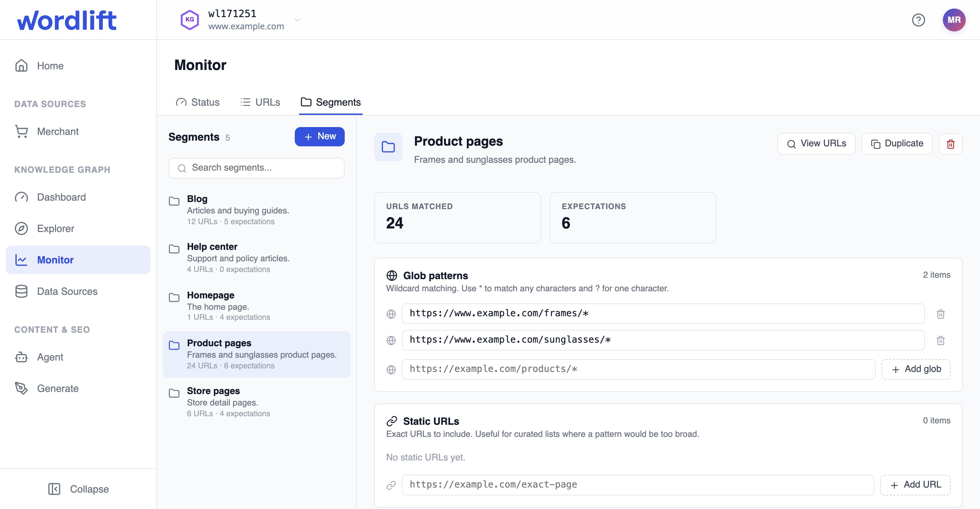Expand the wl171251 account dropdown chevron
Image resolution: width=980 pixels, height=509 pixels.
[x=298, y=20]
